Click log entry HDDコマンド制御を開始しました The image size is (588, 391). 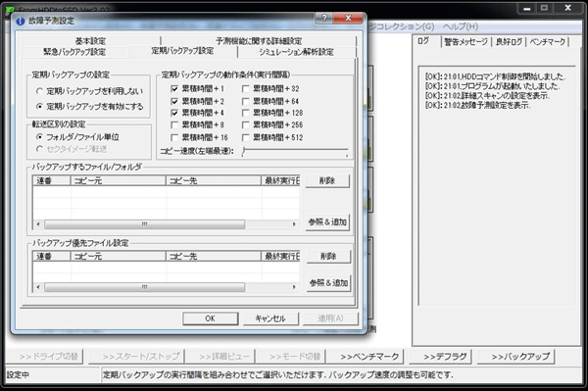(x=495, y=76)
